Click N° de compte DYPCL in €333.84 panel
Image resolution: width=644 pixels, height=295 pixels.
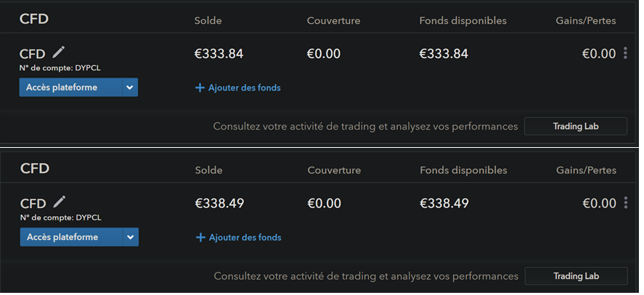(60, 68)
